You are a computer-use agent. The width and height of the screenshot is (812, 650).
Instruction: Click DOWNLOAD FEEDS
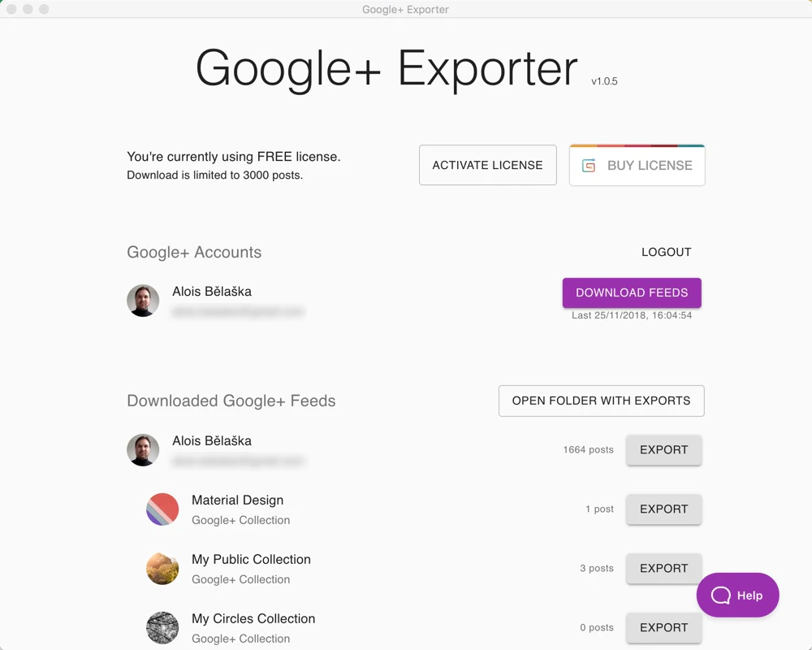point(632,292)
